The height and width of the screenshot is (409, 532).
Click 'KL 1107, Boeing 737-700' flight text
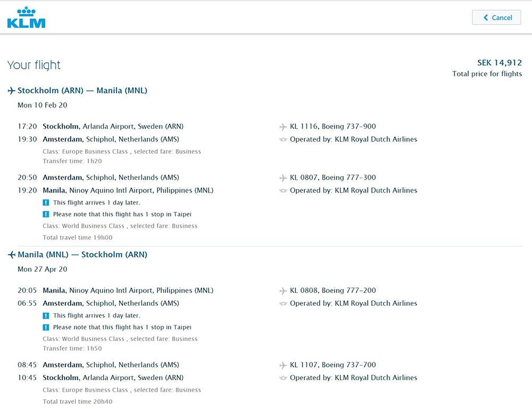tap(333, 365)
